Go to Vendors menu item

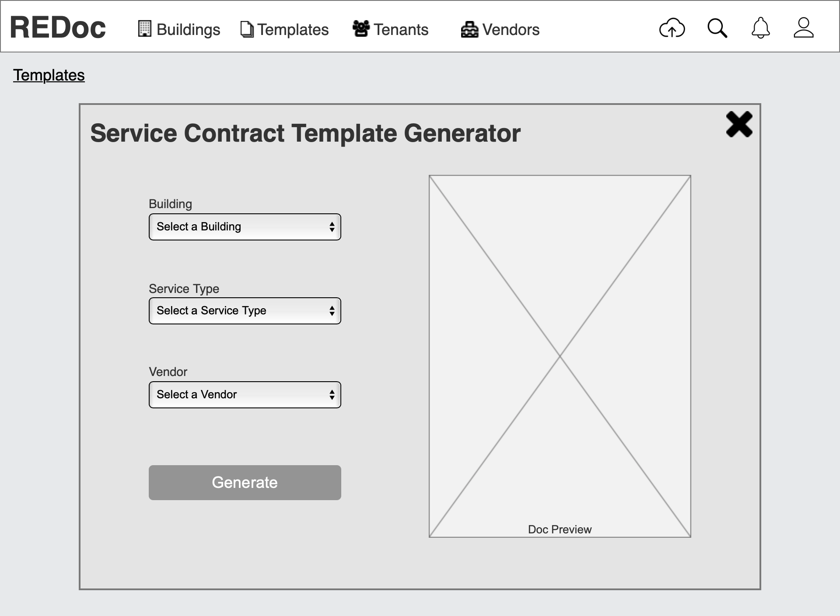pos(511,30)
